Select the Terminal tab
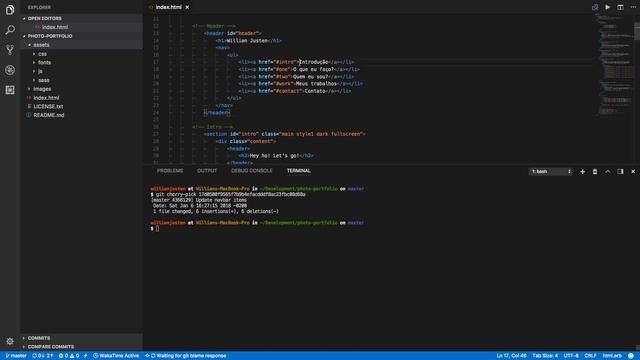 298,171
